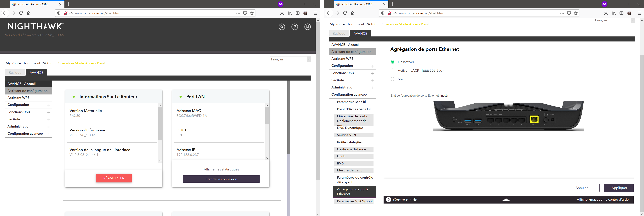Click the user account icon in Nighthawk header
Image resolution: width=644 pixels, height=216 pixels.
[307, 27]
